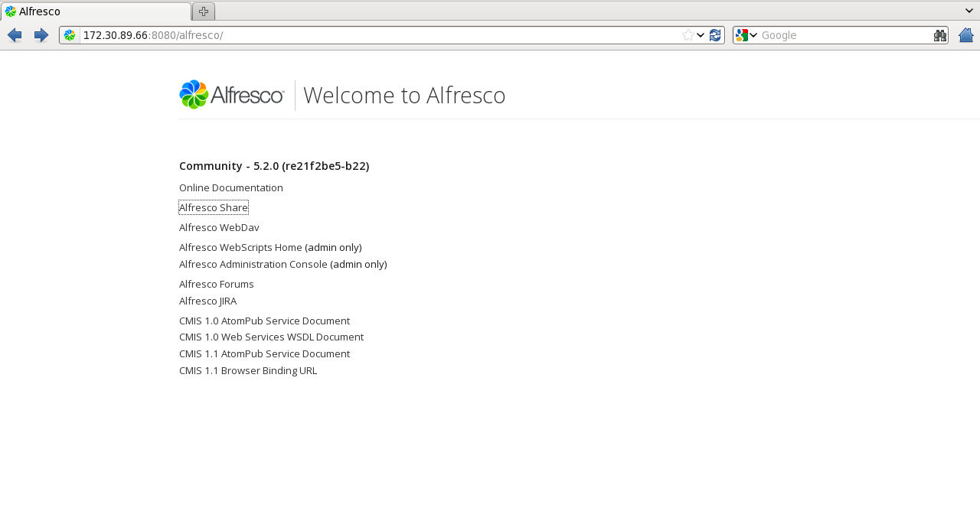
Task: Select the Alfresco browser tab
Action: tap(96, 11)
